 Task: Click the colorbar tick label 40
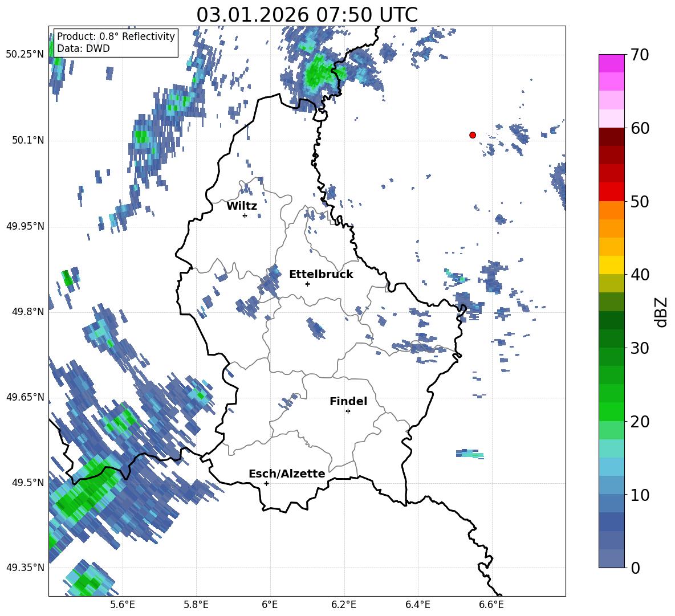(640, 275)
